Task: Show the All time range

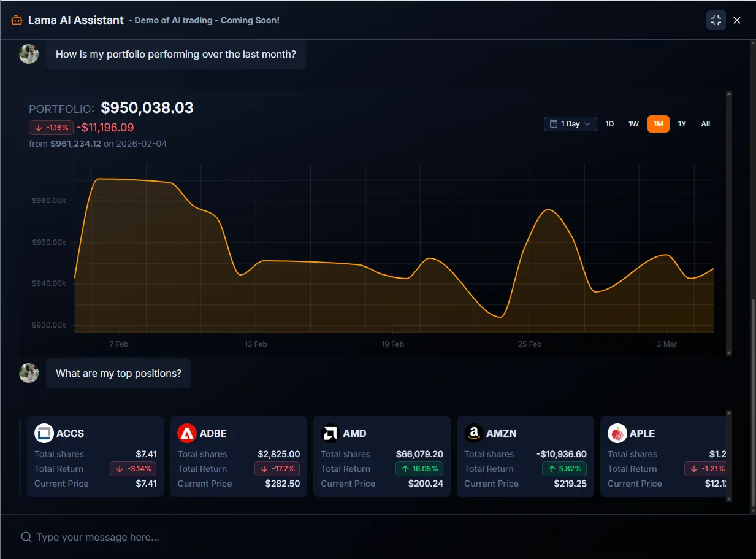Action: pos(706,124)
